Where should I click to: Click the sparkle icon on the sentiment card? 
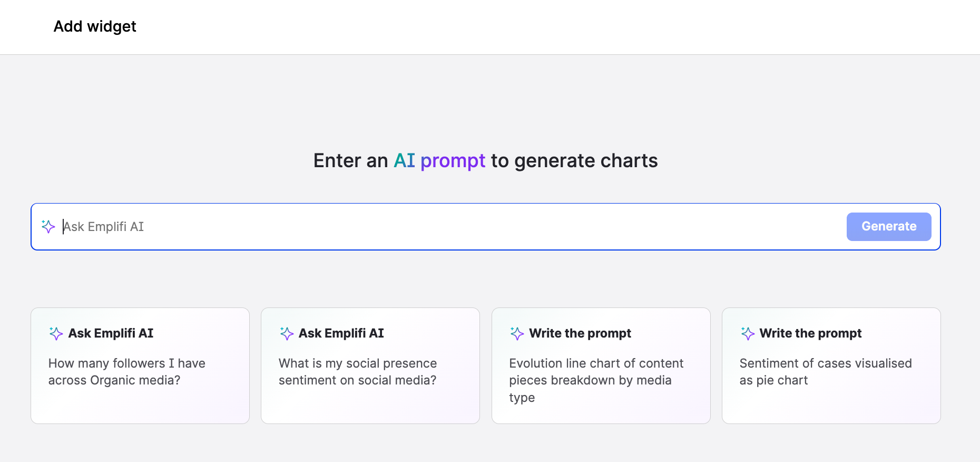click(x=286, y=333)
